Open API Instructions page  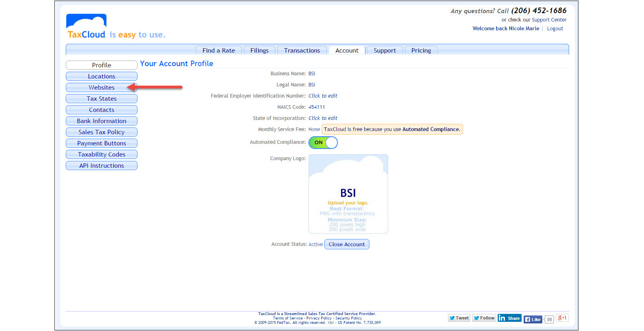click(x=102, y=165)
